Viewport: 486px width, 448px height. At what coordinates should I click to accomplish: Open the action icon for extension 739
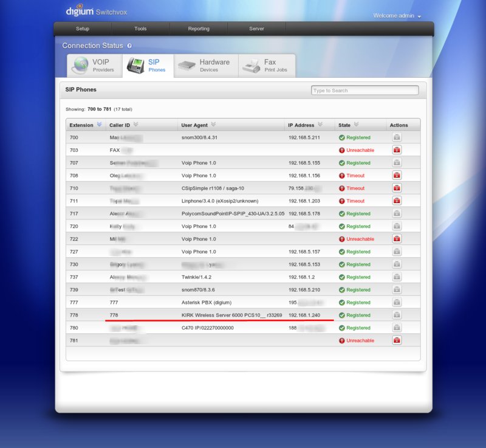[x=397, y=289]
